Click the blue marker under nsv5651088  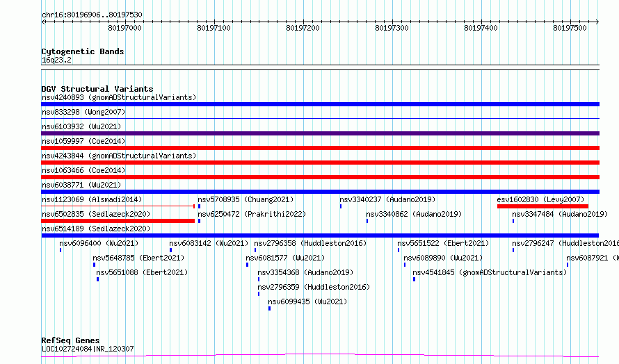click(x=98, y=279)
